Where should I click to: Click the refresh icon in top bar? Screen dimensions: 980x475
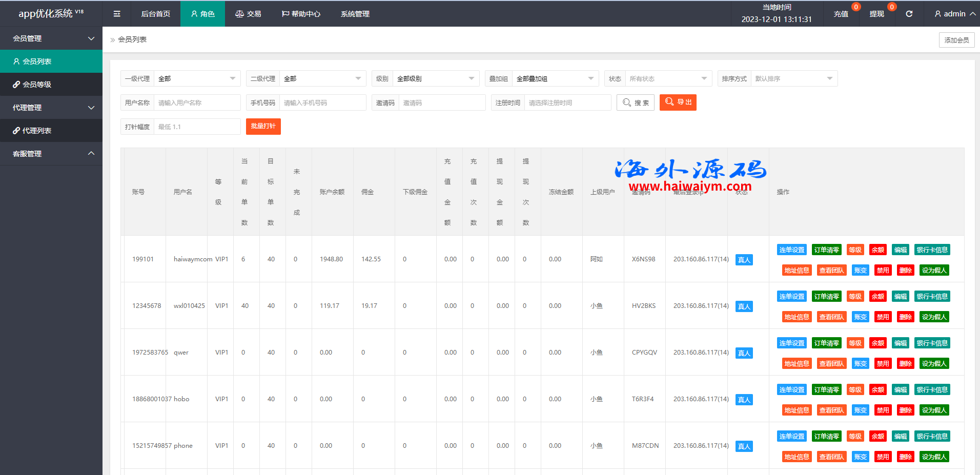coord(909,14)
